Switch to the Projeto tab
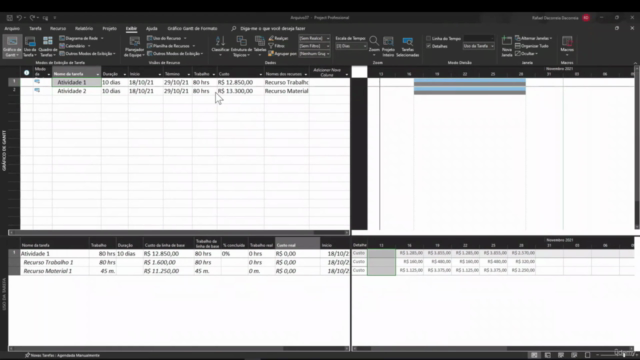Image resolution: width=640 pixels, height=360 pixels. pyautogui.click(x=109, y=29)
